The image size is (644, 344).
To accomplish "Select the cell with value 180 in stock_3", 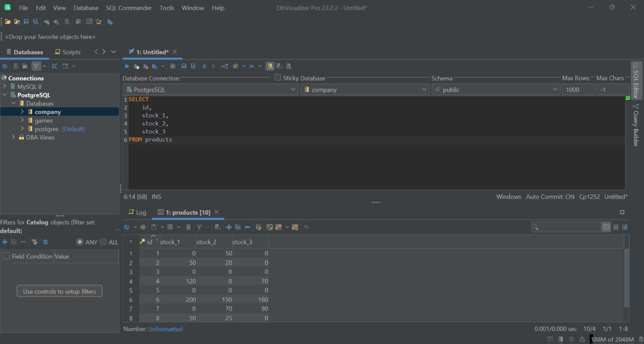I will [x=250, y=299].
